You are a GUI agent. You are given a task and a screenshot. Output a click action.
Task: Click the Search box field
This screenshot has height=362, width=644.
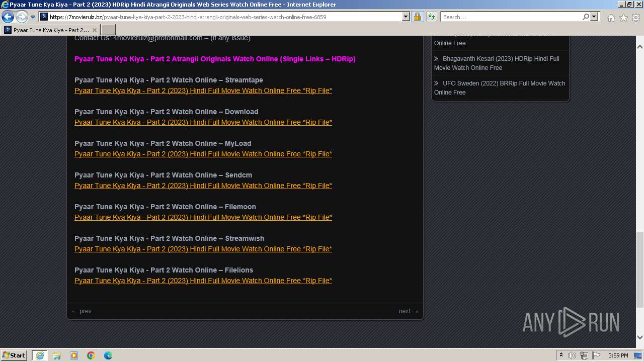[511, 17]
